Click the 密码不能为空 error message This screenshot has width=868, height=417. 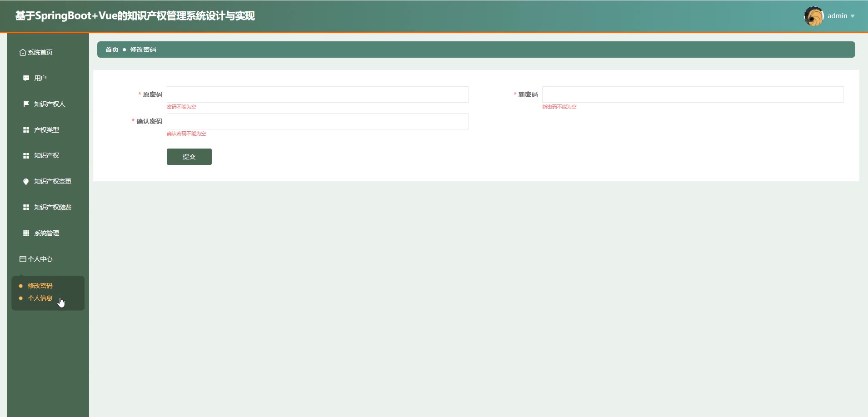pyautogui.click(x=181, y=107)
